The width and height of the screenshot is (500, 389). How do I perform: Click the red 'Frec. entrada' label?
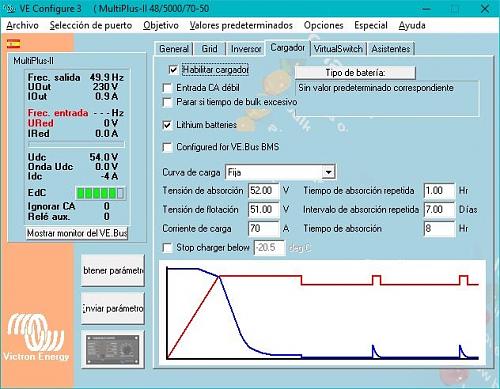(58, 113)
